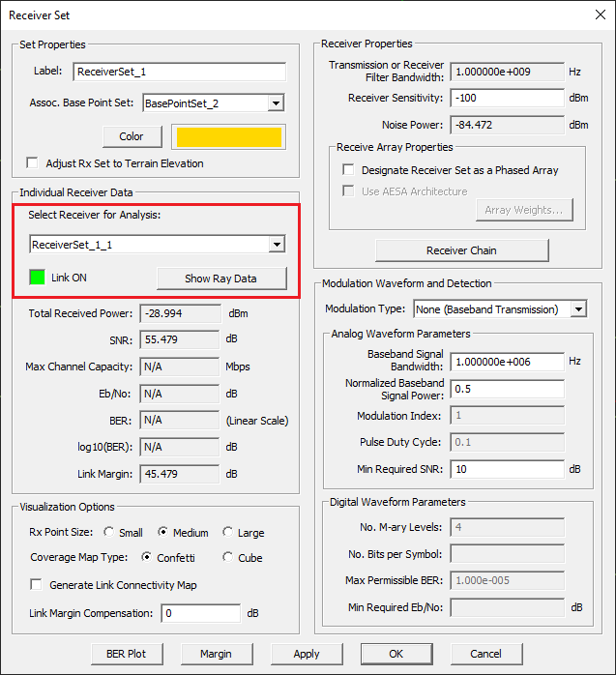This screenshot has width=616, height=675.
Task: Click the Margin button
Action: click(217, 654)
